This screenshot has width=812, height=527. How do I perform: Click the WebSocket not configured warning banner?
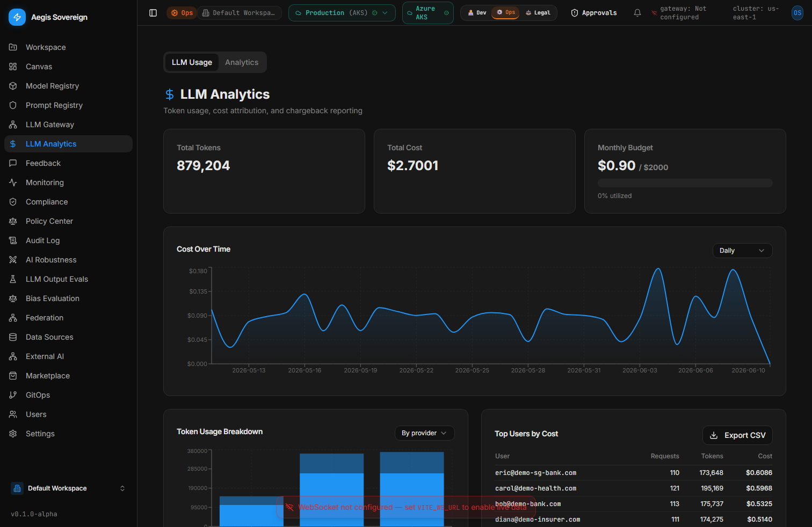[405, 507]
